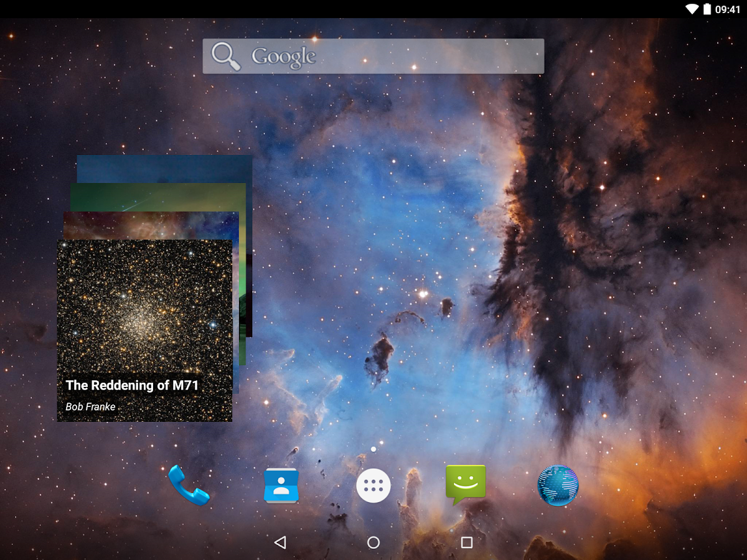Tap the Wi-Fi status icon
This screenshot has height=560, width=747.
(693, 9)
